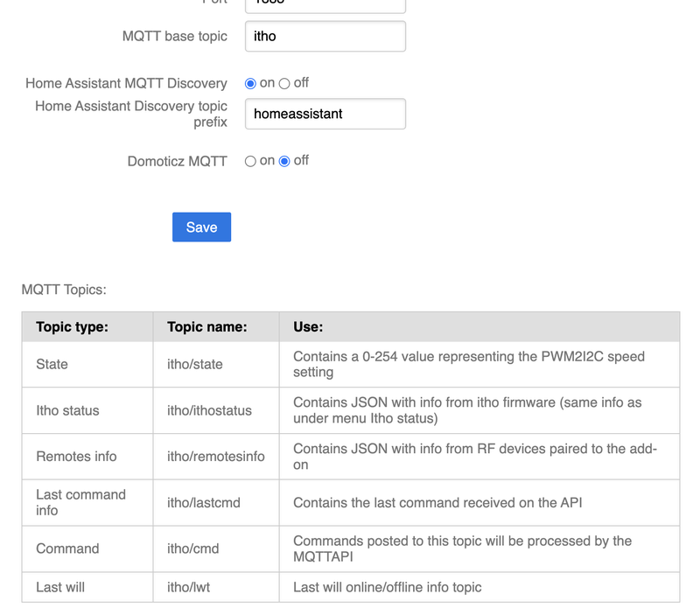Select the itho/lastcmd topic cell
This screenshot has width=700, height=615.
pyautogui.click(x=203, y=502)
